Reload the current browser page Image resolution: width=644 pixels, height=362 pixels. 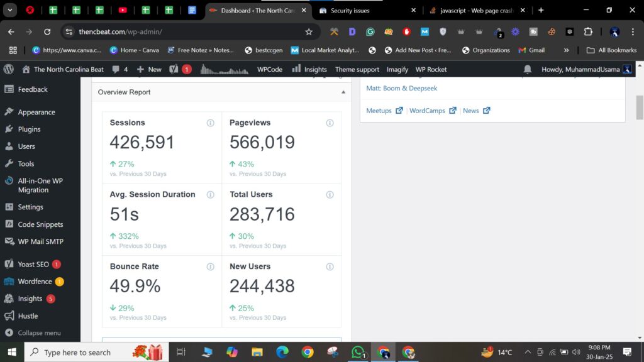coord(47,32)
